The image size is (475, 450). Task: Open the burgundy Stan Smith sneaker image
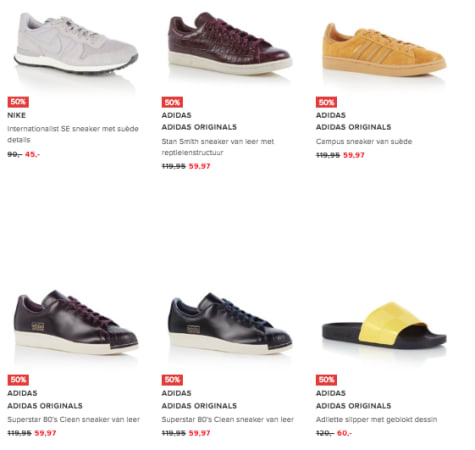pyautogui.click(x=230, y=43)
